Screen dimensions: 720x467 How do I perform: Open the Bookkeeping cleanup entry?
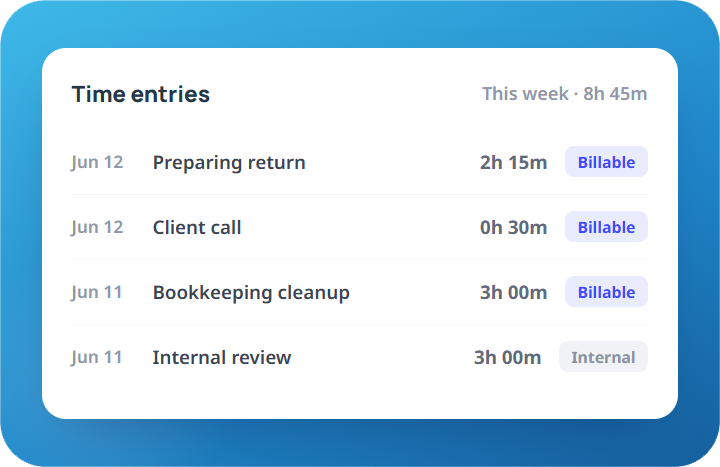(360, 292)
